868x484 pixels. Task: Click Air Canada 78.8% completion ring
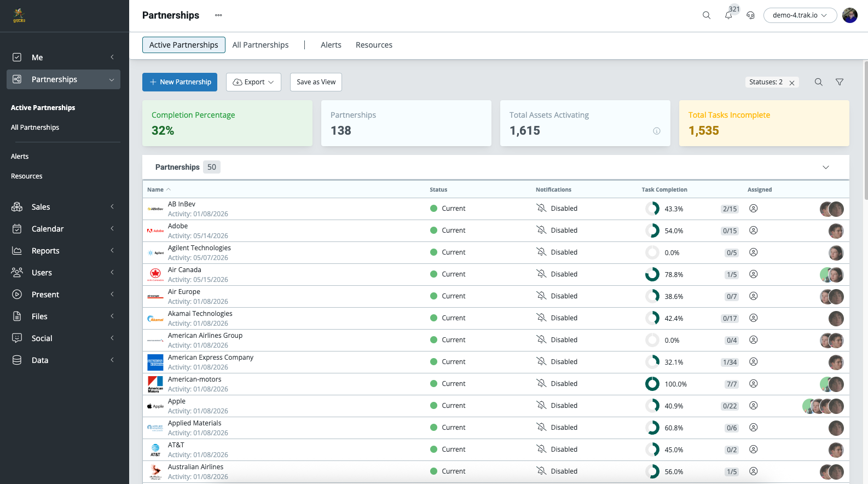click(x=652, y=274)
